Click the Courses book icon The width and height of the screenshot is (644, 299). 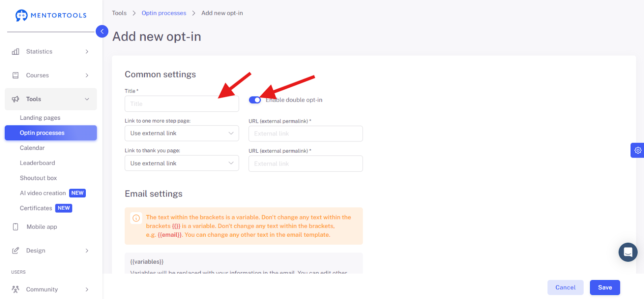point(16,75)
